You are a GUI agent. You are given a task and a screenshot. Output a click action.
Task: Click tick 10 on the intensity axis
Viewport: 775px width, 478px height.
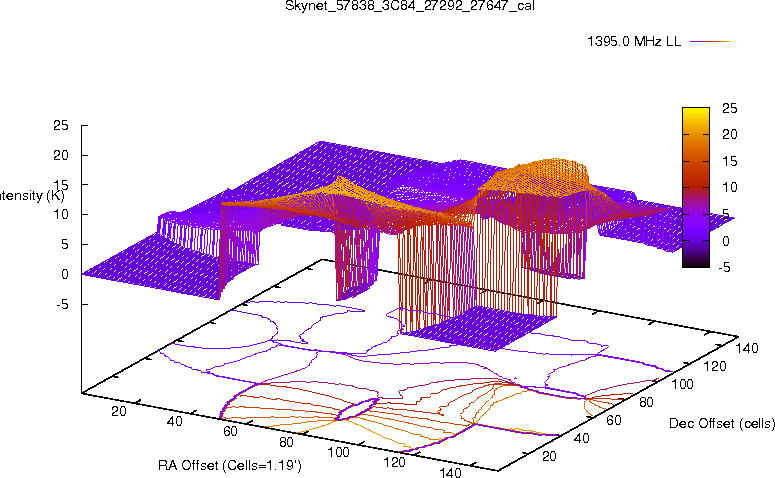click(61, 215)
